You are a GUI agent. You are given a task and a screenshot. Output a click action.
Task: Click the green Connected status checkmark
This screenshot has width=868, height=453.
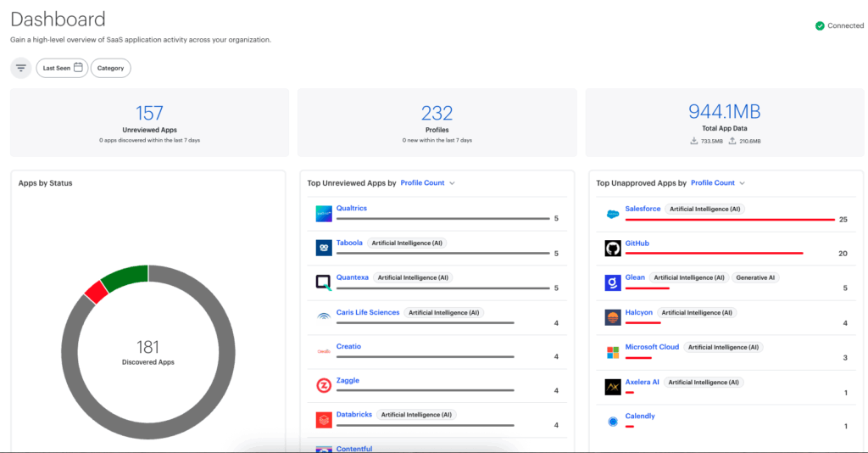point(820,26)
